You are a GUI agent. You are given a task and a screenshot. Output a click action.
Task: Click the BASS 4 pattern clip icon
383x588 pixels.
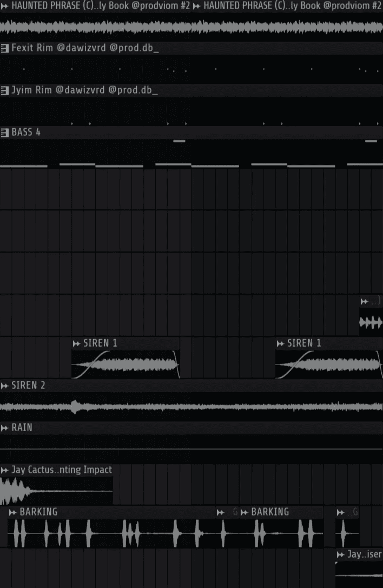(x=4, y=133)
